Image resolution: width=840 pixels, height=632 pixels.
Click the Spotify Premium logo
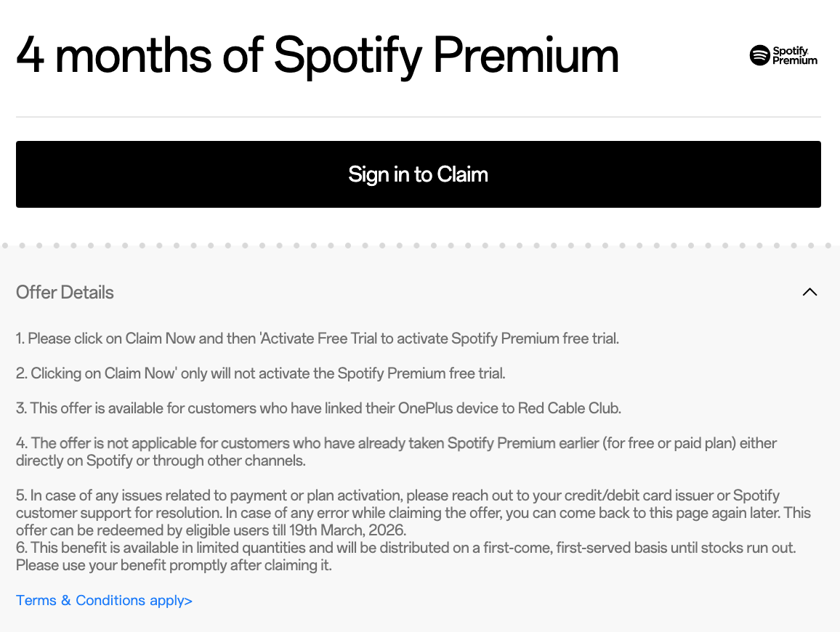783,55
